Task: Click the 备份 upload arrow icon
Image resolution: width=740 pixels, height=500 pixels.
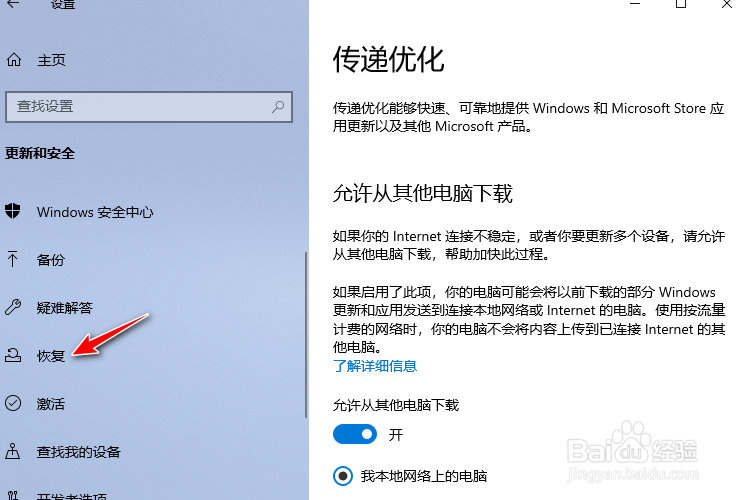Action: point(13,259)
